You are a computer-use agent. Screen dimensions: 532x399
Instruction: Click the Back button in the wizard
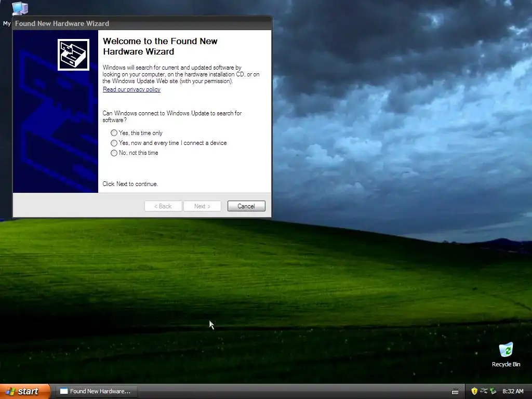coord(163,206)
